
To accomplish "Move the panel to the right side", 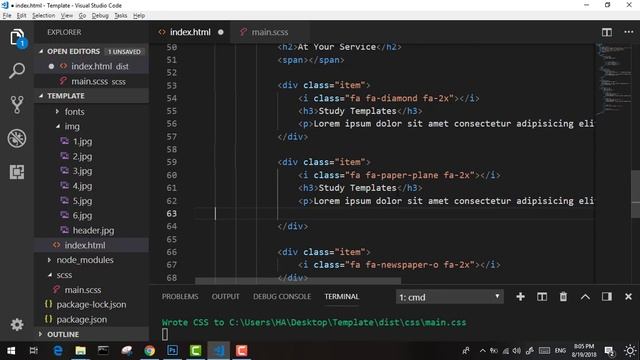I will click(607, 297).
